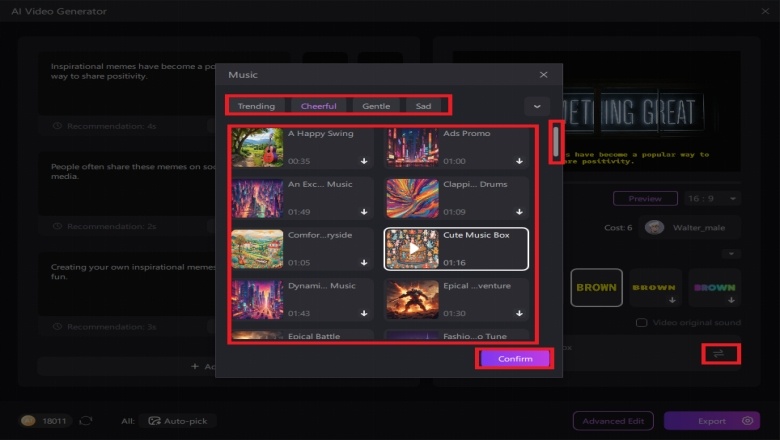The height and width of the screenshot is (440, 780).
Task: Select the Comfor...ryside track thumbnail
Action: pyautogui.click(x=257, y=249)
